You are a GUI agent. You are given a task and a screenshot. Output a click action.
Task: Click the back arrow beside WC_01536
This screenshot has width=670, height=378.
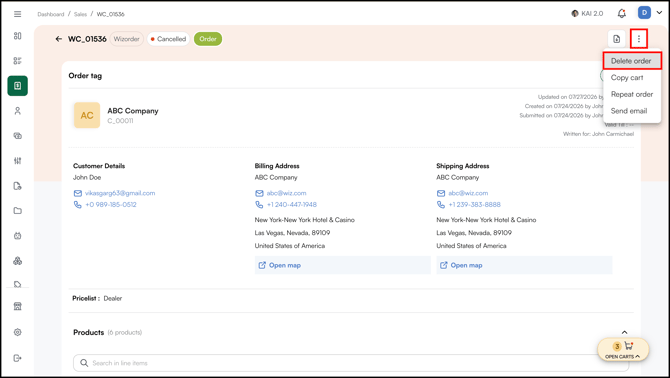point(59,39)
